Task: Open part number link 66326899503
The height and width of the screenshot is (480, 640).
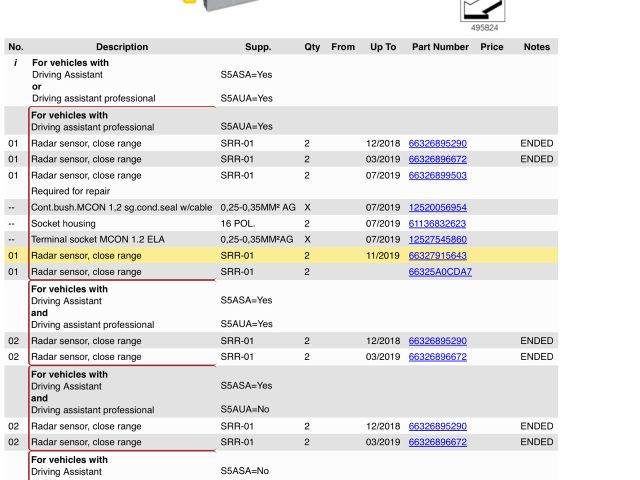Action: (437, 175)
